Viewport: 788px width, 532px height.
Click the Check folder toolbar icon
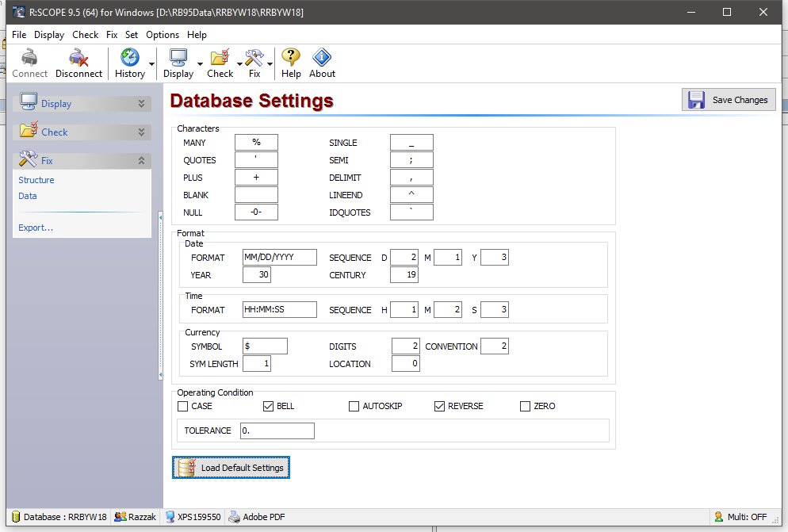pos(220,58)
